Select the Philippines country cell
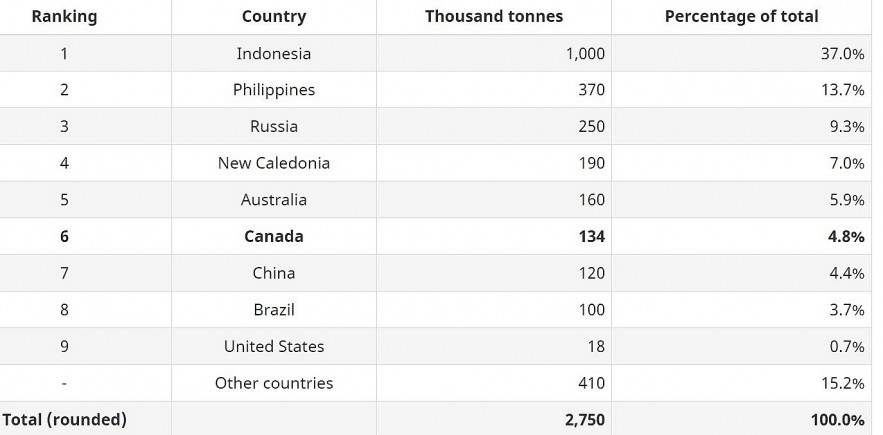This screenshot has width=883, height=435. click(274, 90)
